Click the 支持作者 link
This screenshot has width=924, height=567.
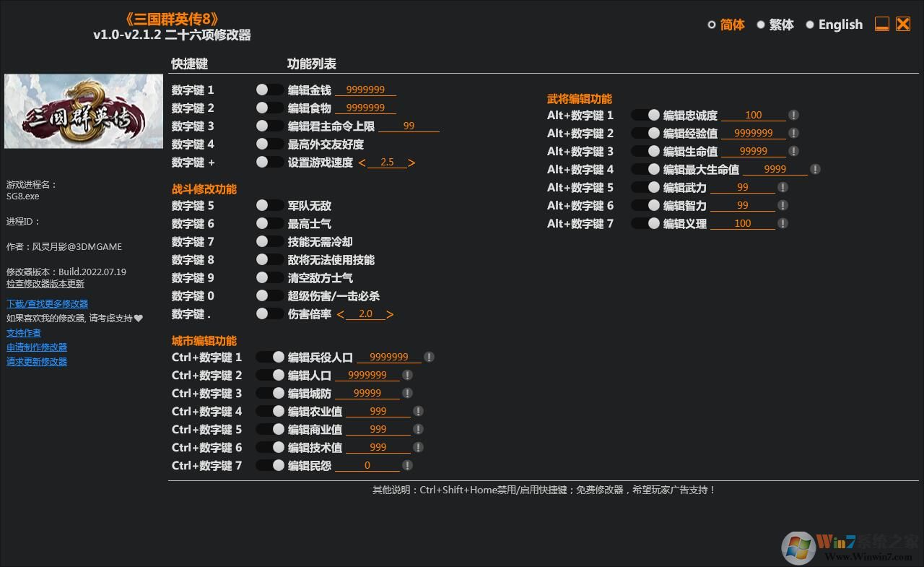[23, 332]
